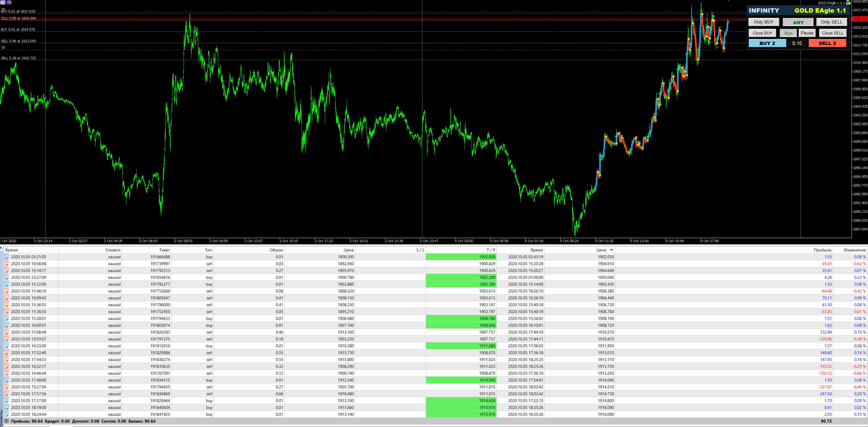The width and height of the screenshot is (868, 427).
Task: Close the terminal panel with the X icon
Action: (x=1, y=248)
